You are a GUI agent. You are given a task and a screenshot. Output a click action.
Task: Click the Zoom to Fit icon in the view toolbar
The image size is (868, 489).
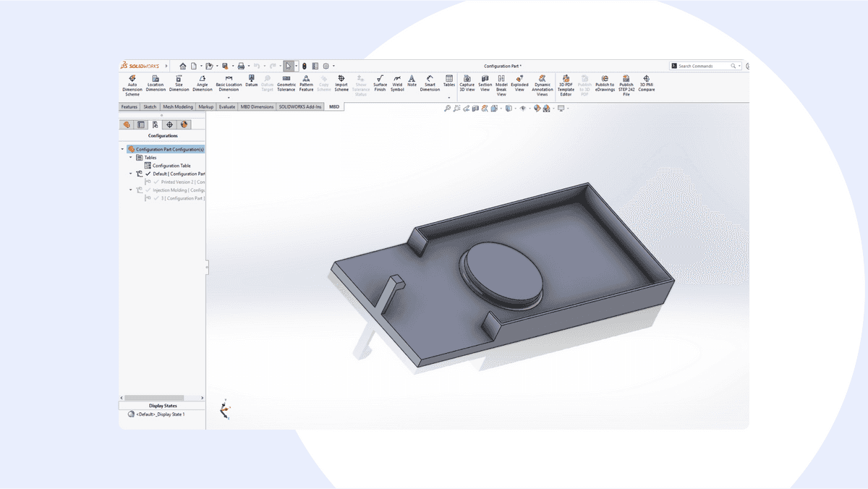[447, 109]
